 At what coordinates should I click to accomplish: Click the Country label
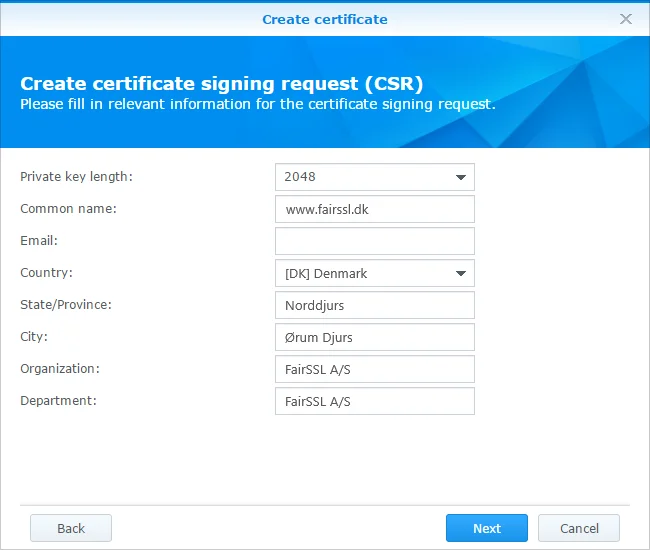coord(46,273)
